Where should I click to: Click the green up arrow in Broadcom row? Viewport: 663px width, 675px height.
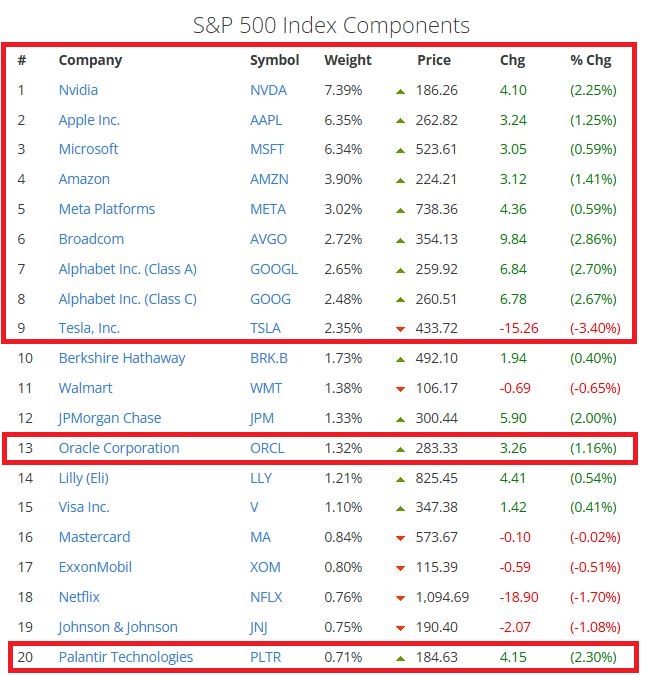400,240
